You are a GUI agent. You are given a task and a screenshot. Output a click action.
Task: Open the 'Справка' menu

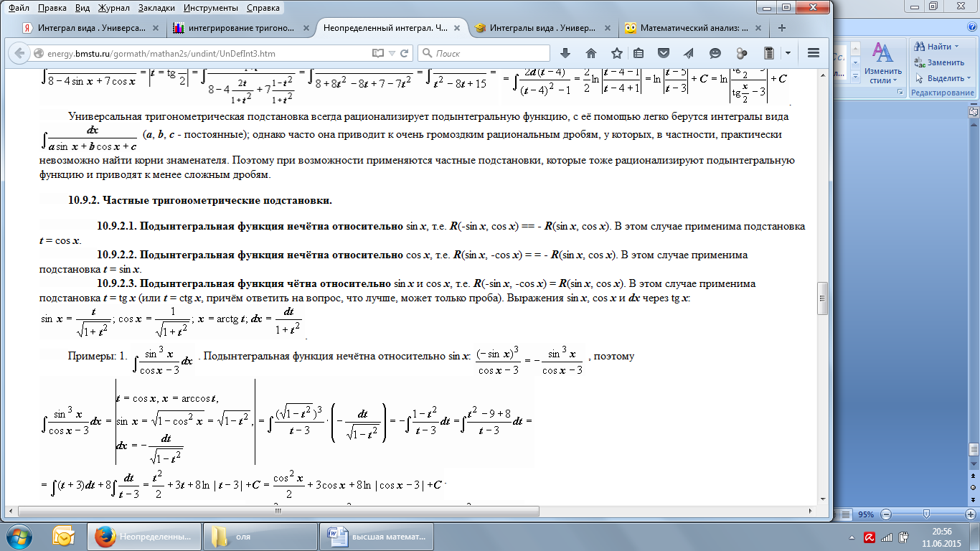263,9
